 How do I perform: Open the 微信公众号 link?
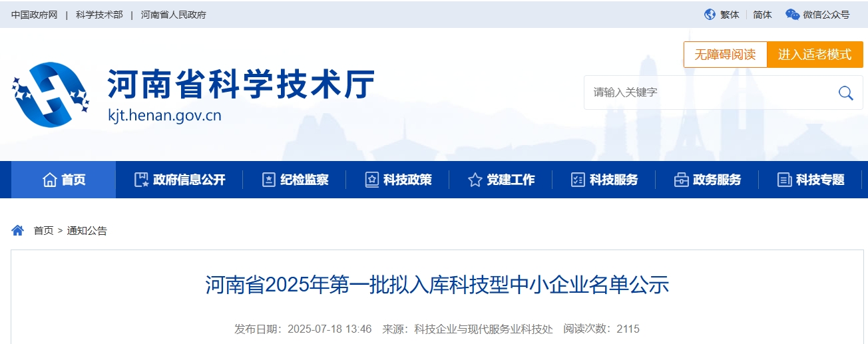pos(826,15)
